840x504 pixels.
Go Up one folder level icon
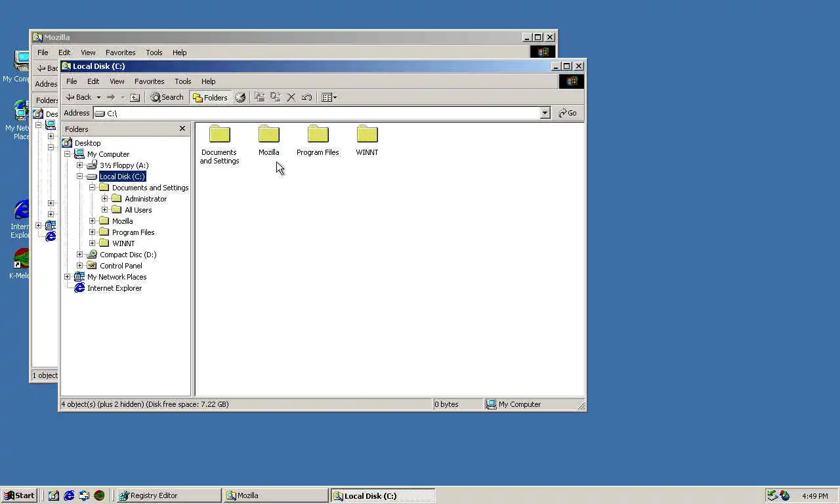(x=135, y=97)
